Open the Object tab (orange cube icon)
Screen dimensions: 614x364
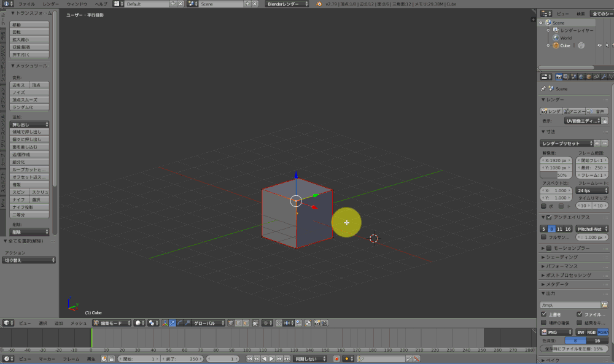coord(588,76)
